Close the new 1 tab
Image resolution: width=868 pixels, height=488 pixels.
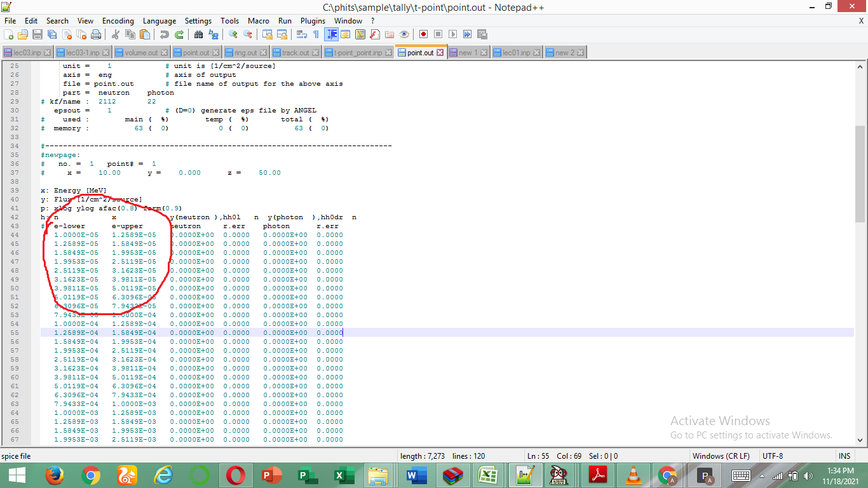[484, 53]
